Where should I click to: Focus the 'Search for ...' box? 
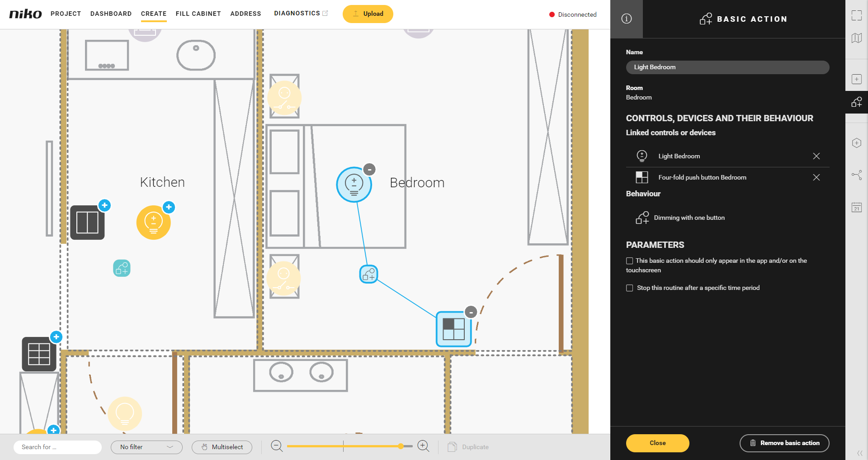[58, 447]
